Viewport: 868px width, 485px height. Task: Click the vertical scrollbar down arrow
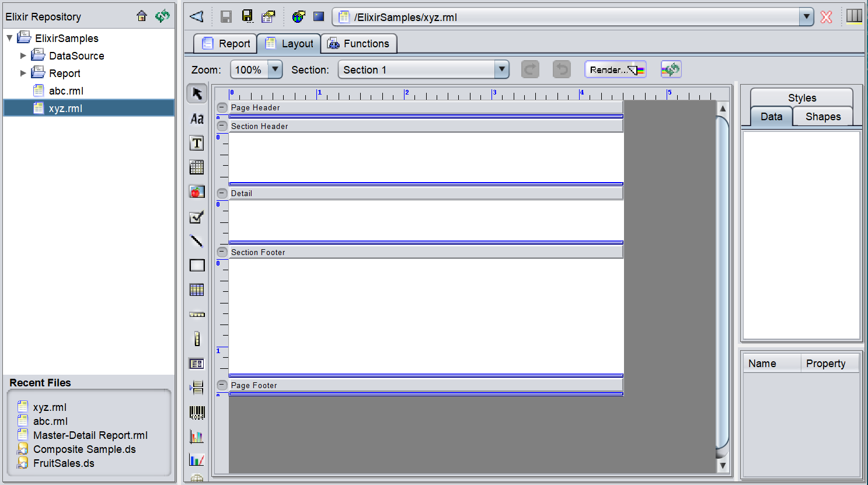point(723,466)
